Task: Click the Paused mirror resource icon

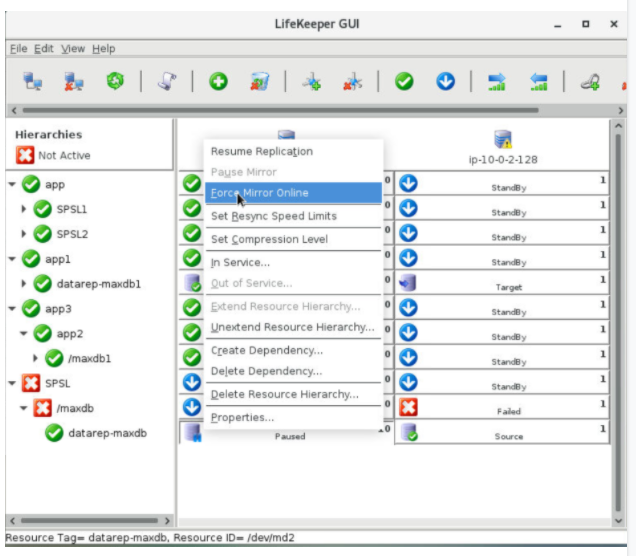Action: point(192,432)
